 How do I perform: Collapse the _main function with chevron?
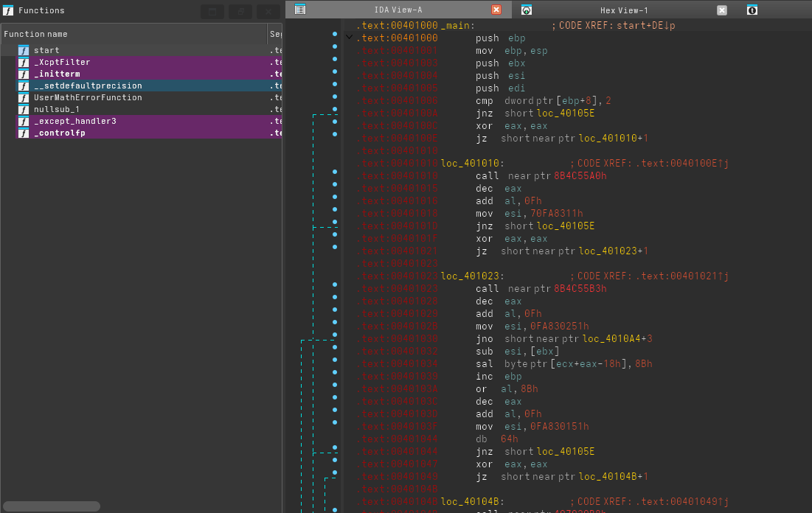(349, 38)
